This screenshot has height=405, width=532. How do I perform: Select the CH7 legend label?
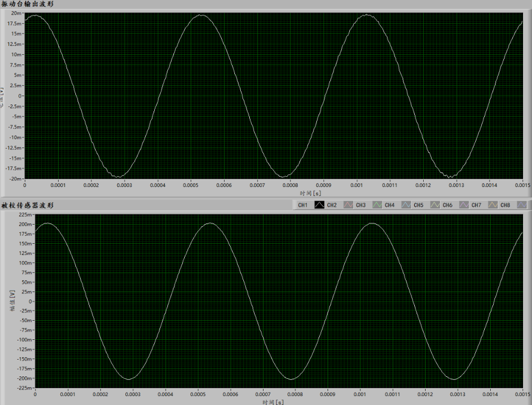click(476, 205)
